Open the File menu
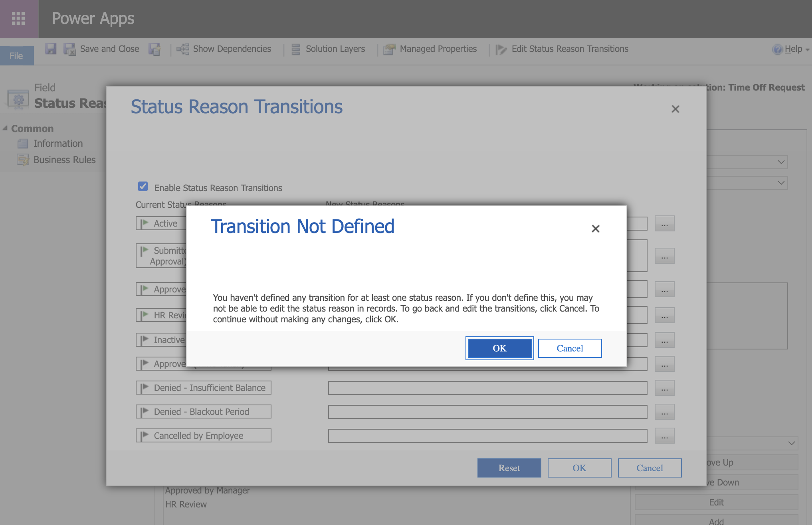Viewport: 812px width, 525px height. pos(16,56)
